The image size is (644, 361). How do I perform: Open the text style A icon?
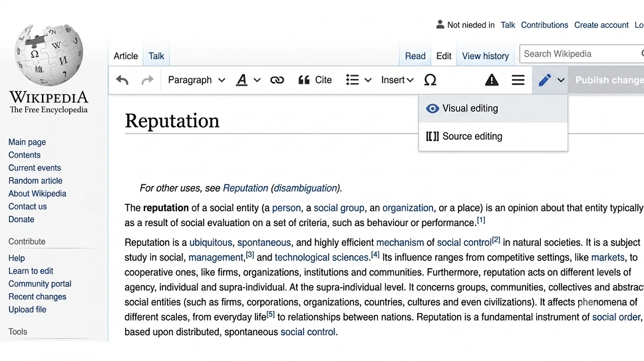241,80
